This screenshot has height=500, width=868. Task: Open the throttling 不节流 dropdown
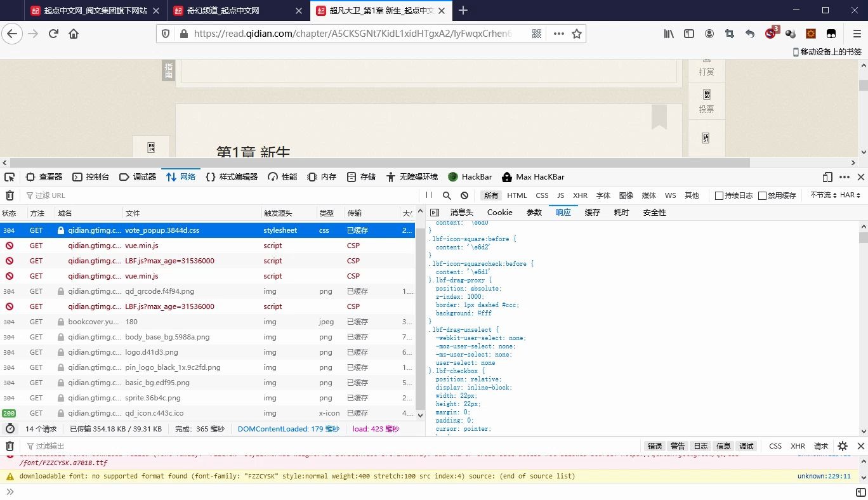[x=823, y=195]
